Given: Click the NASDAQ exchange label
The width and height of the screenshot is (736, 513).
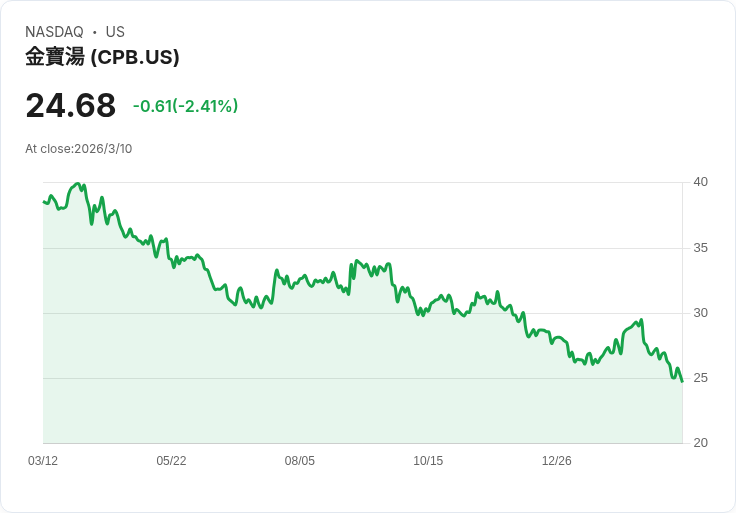Looking at the screenshot, I should point(54,32).
